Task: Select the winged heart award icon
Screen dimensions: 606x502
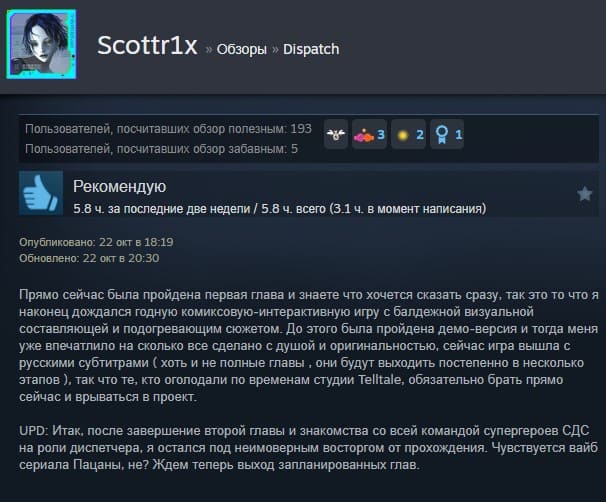Action: tap(336, 134)
